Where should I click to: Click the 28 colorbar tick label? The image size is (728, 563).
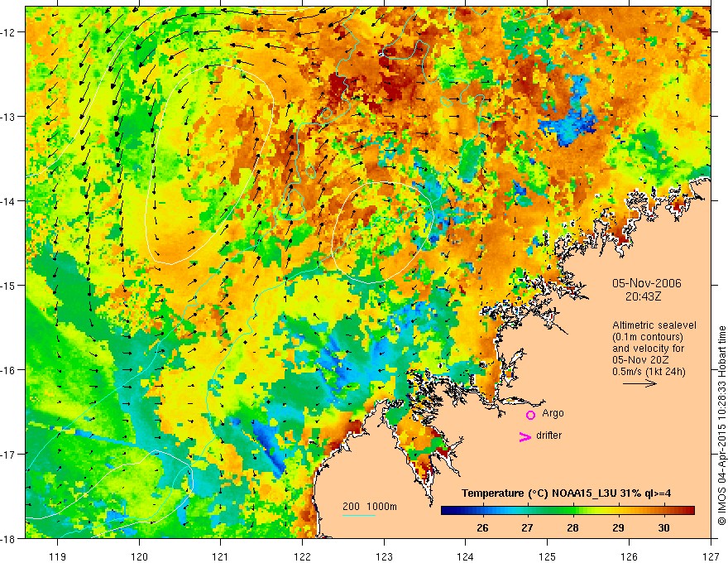coord(572,527)
